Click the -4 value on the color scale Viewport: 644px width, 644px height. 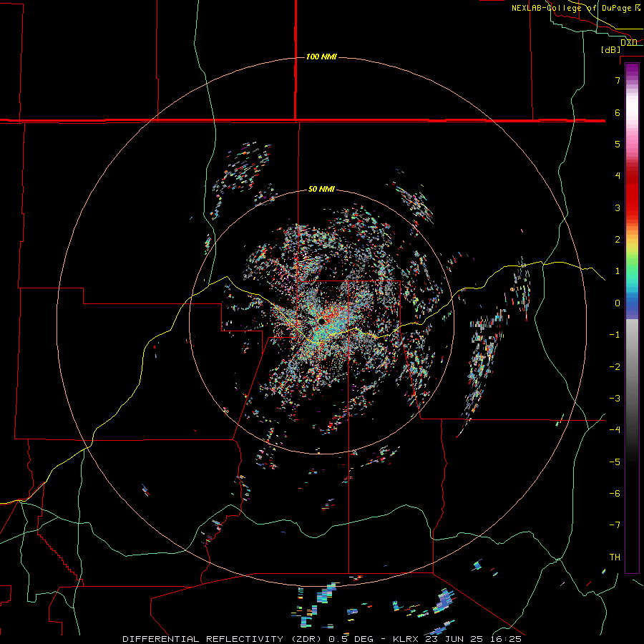point(615,430)
